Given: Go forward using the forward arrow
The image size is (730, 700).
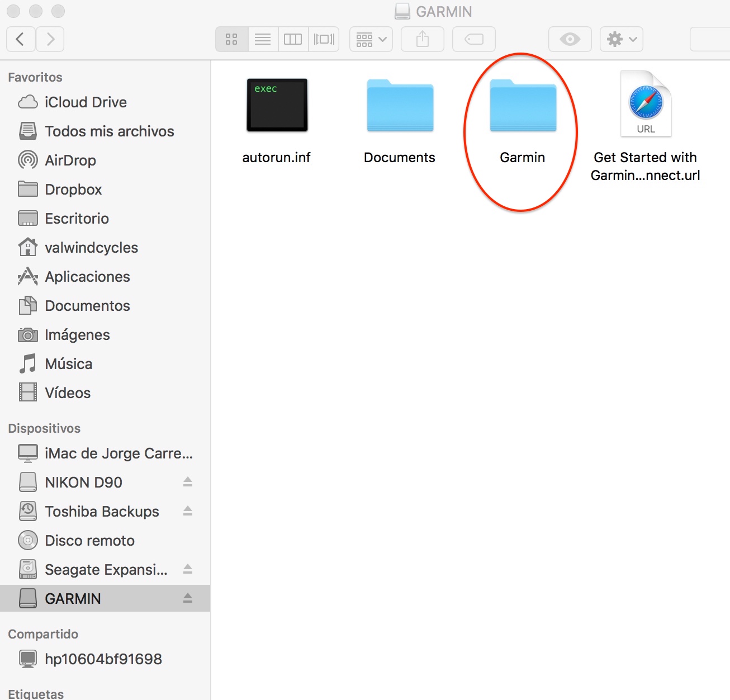Looking at the screenshot, I should [50, 39].
